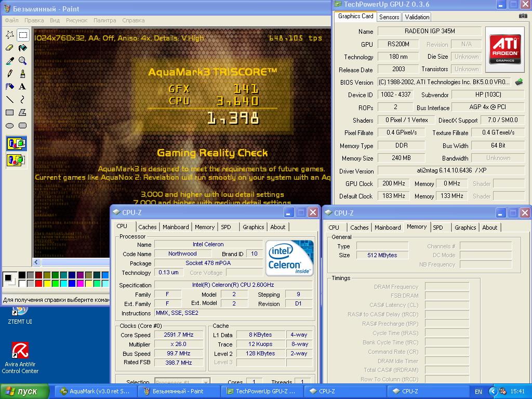The image size is (532, 399).
Task: Switch to CPU tab in right CPU-Z window
Action: point(334,228)
